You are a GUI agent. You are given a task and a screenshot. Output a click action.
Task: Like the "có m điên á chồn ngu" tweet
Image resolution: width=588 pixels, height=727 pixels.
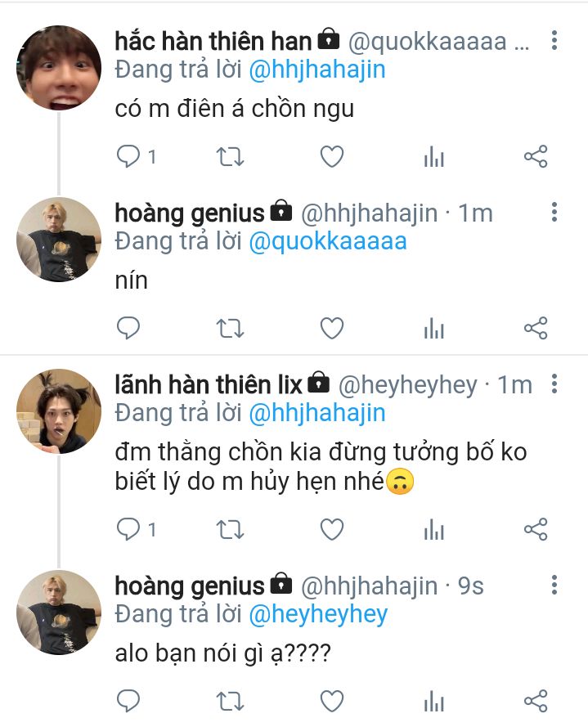[331, 156]
